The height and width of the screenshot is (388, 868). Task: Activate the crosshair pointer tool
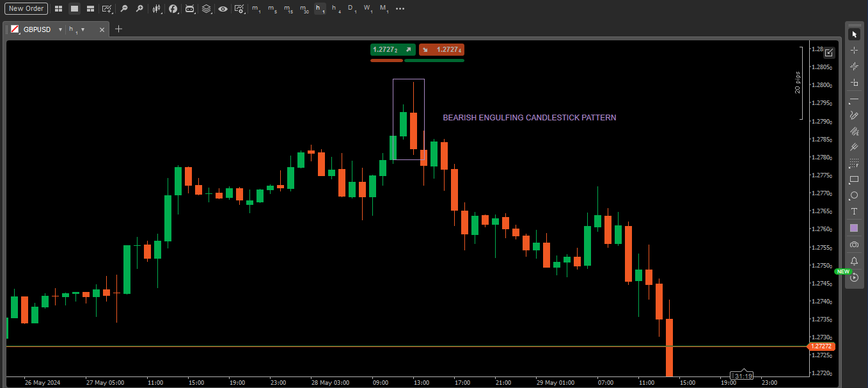click(854, 50)
